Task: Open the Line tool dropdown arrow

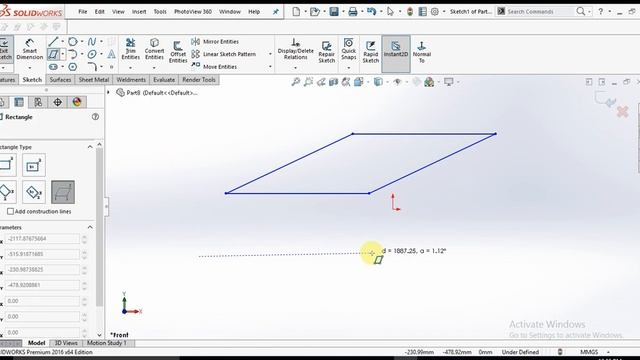Action: (x=62, y=42)
